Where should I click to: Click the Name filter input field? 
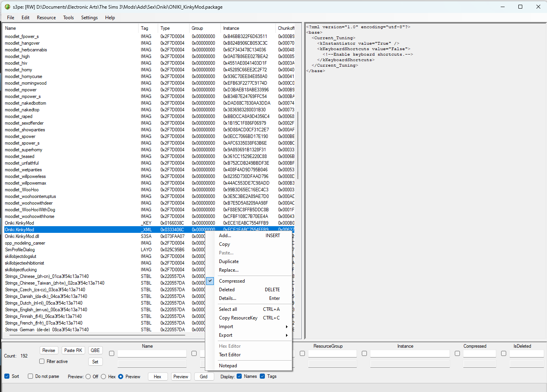click(x=152, y=354)
